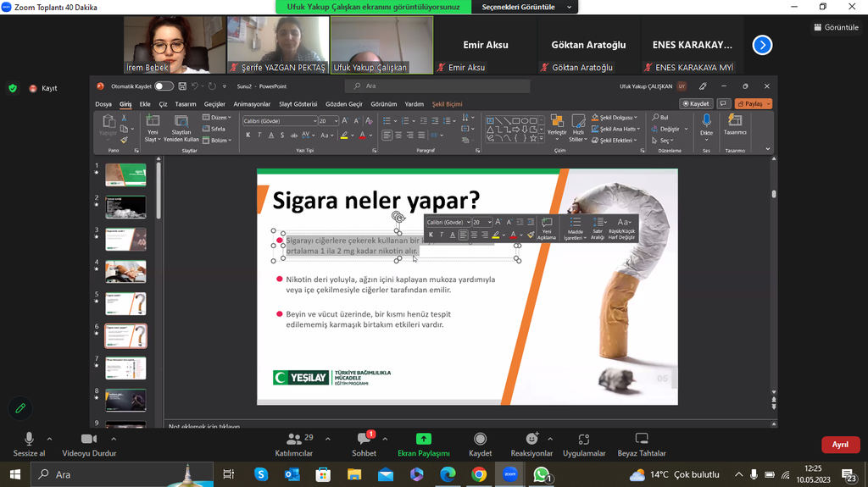The image size is (868, 487).
Task: Open the Dosya menu tab
Action: click(x=103, y=104)
